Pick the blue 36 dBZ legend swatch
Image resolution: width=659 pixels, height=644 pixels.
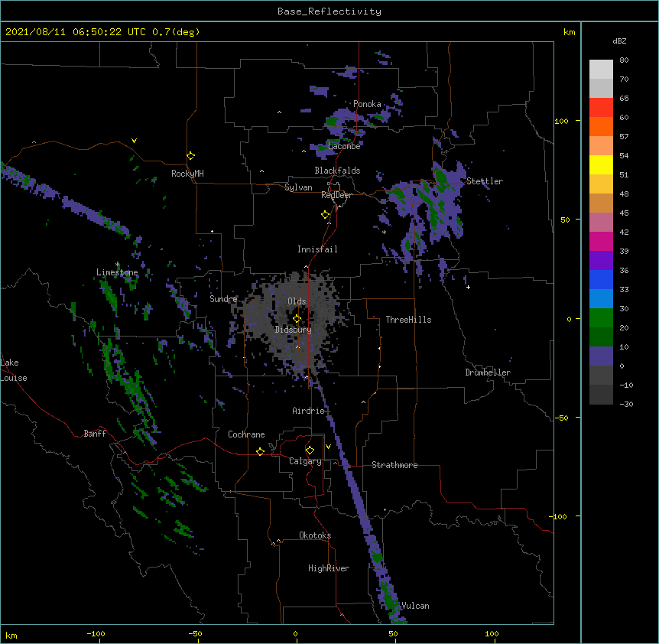(x=601, y=279)
